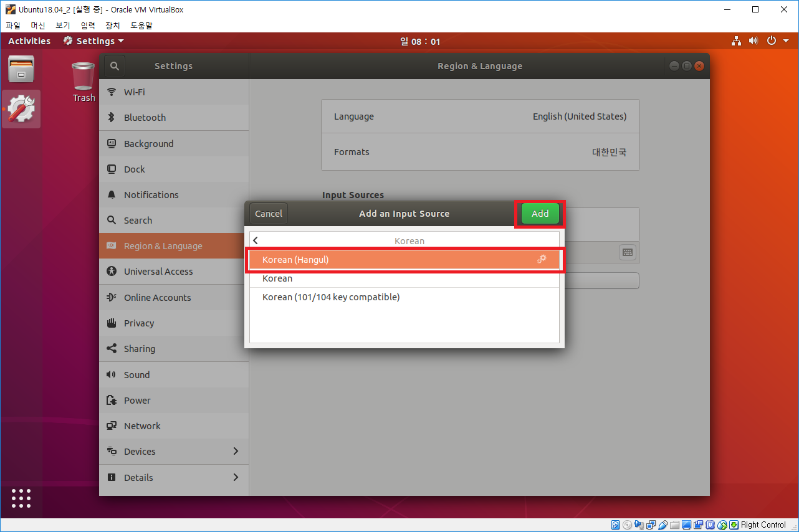799x532 pixels.
Task: Expand the Details submenu chevron
Action: coord(236,477)
